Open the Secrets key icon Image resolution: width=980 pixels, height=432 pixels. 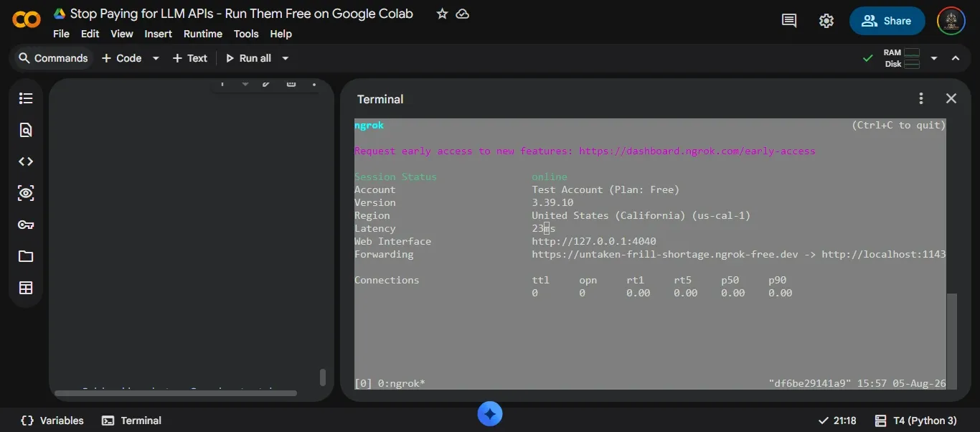26,225
